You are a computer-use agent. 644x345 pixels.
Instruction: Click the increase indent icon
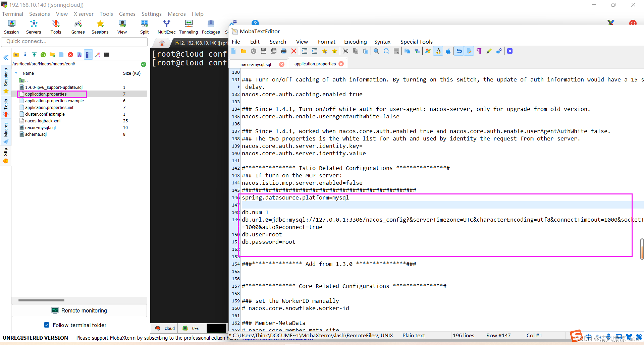[x=315, y=51]
